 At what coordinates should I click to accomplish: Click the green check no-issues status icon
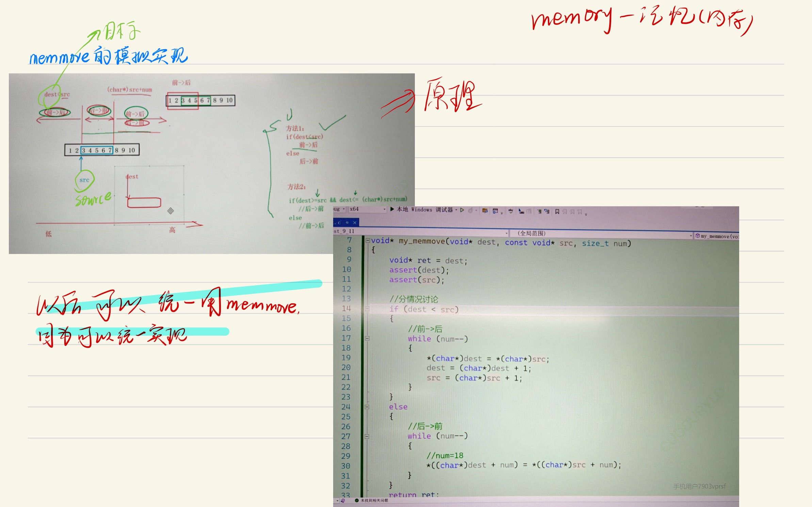click(356, 501)
